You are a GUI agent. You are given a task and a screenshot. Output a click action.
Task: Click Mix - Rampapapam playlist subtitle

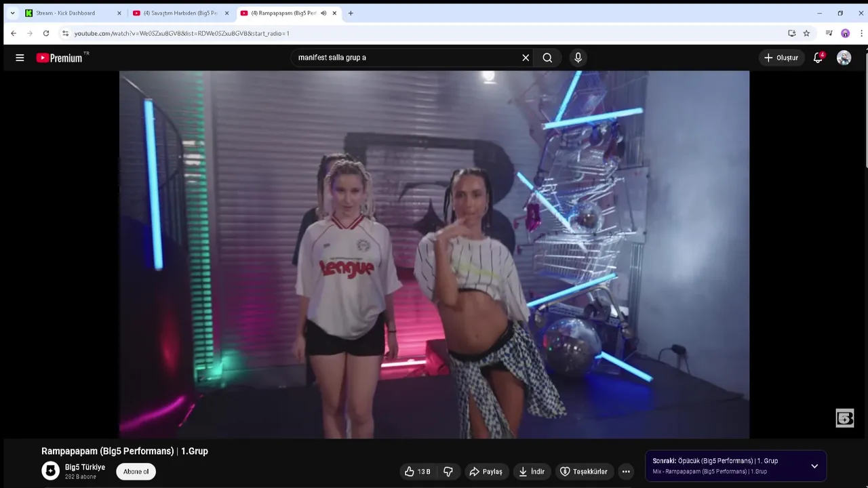[x=710, y=472]
